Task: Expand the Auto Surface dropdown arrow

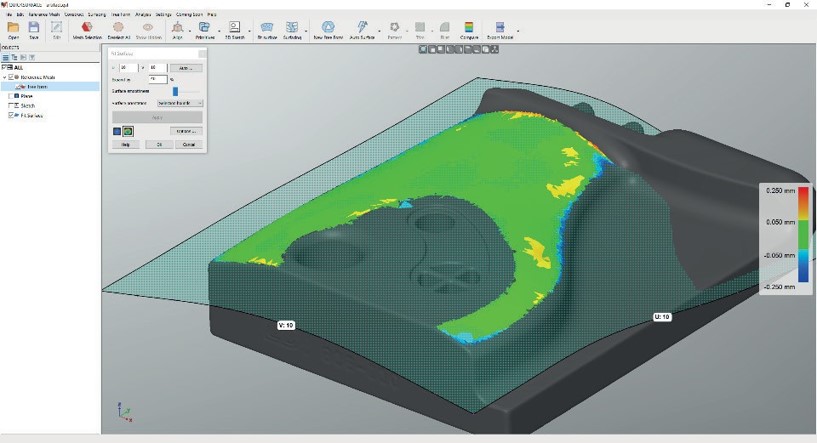Action: 379,31
